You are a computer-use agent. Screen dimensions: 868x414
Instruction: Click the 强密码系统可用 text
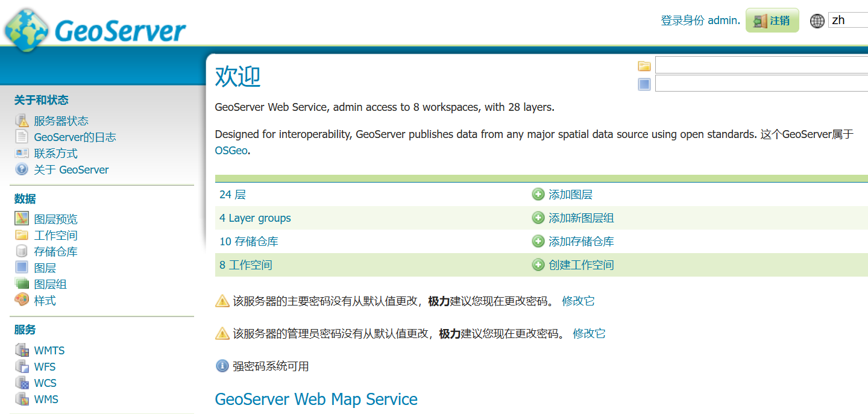[271, 366]
